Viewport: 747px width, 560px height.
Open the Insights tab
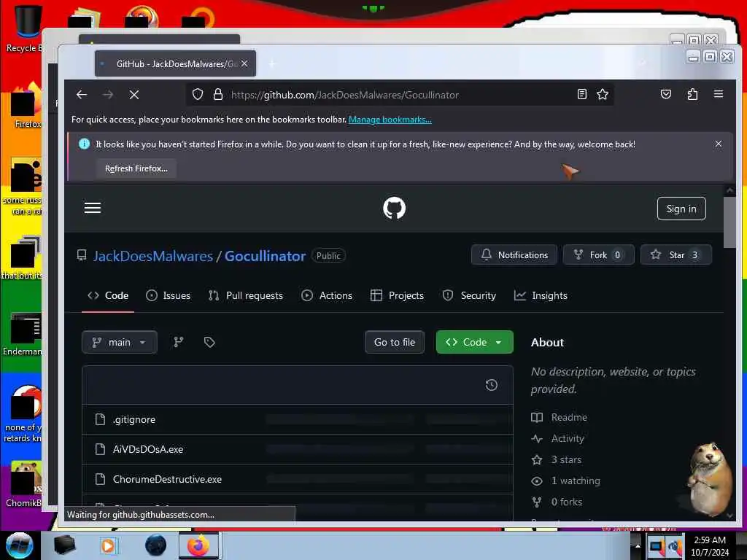click(541, 296)
